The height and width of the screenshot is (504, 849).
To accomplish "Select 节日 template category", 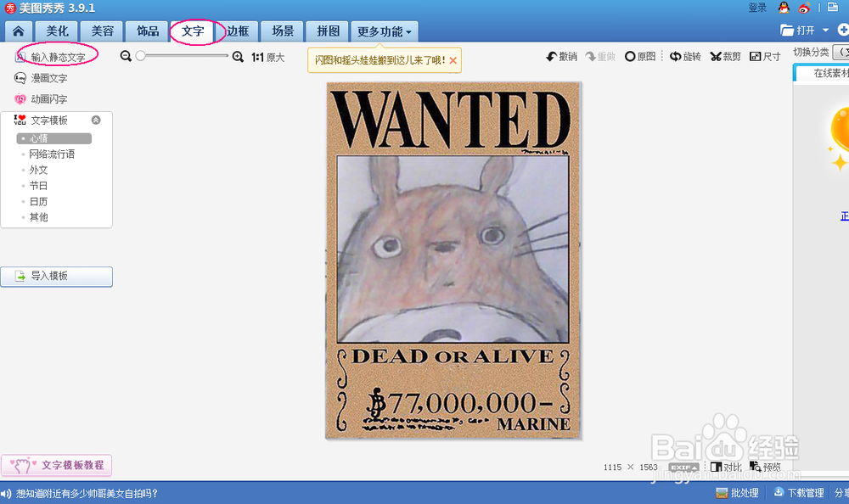I will [x=38, y=186].
